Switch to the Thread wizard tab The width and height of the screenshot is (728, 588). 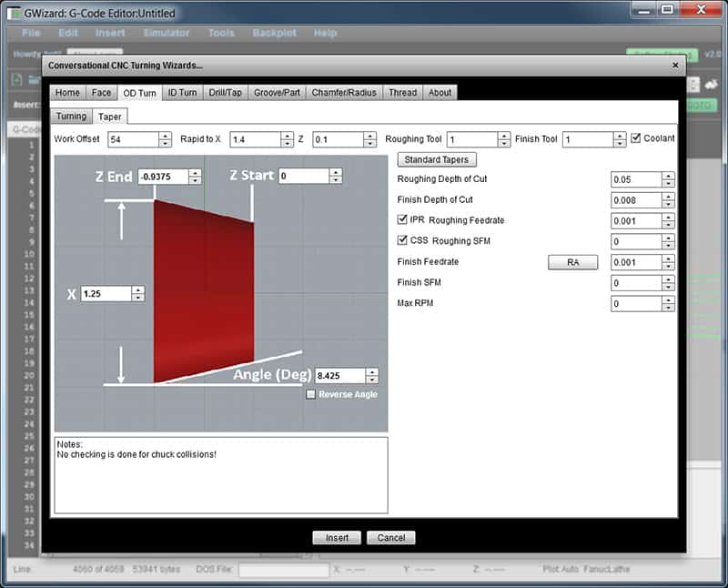[x=402, y=92]
